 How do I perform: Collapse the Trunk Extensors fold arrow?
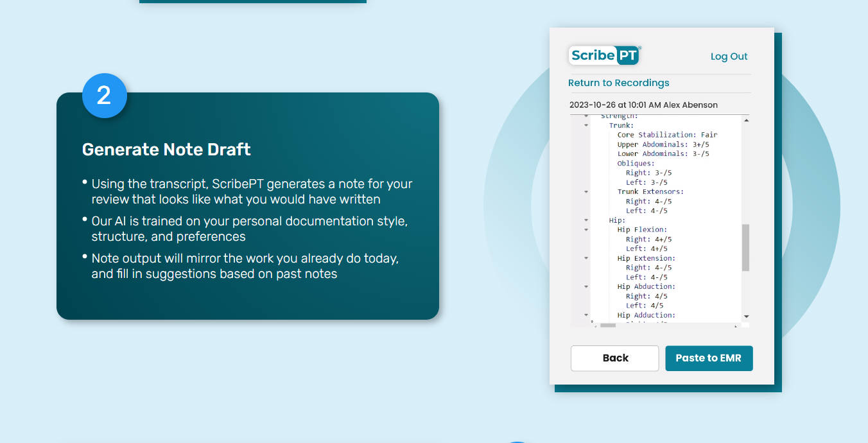pyautogui.click(x=586, y=192)
